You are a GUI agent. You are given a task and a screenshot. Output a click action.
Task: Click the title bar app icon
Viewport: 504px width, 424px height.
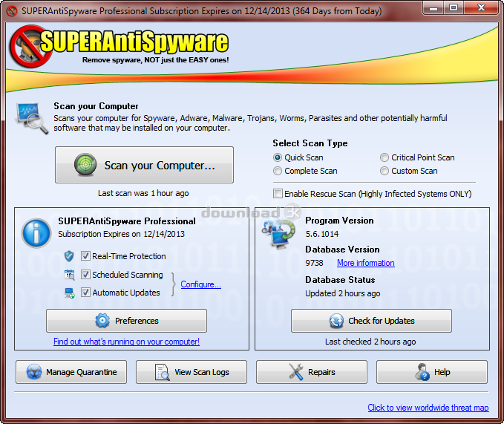point(12,11)
